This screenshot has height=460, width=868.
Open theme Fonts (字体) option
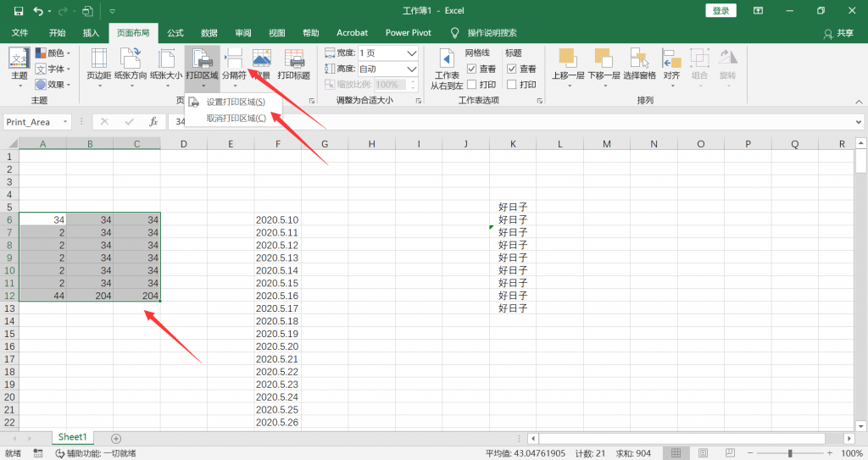pos(53,69)
